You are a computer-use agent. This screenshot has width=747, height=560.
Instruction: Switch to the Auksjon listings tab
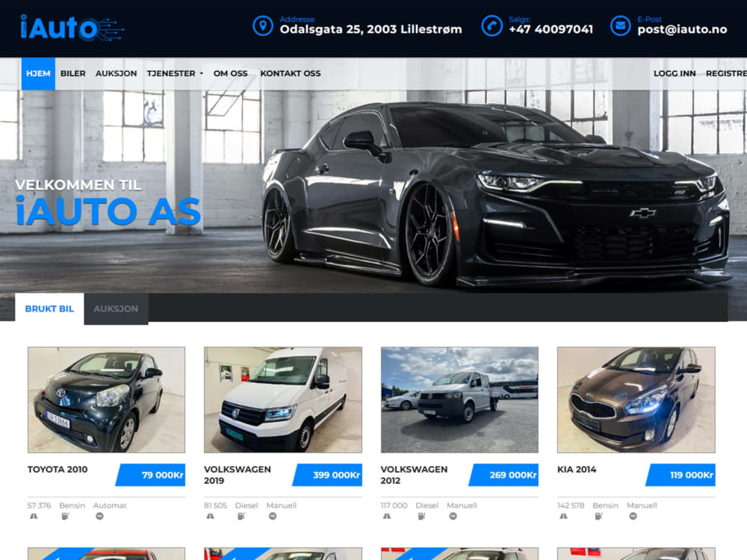[116, 308]
